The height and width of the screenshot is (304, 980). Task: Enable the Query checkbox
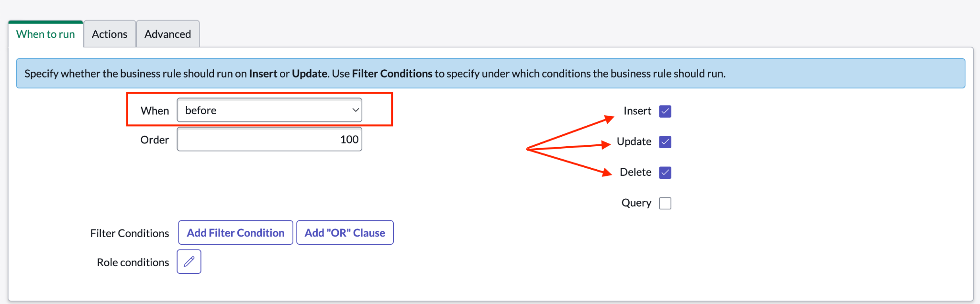(x=665, y=203)
